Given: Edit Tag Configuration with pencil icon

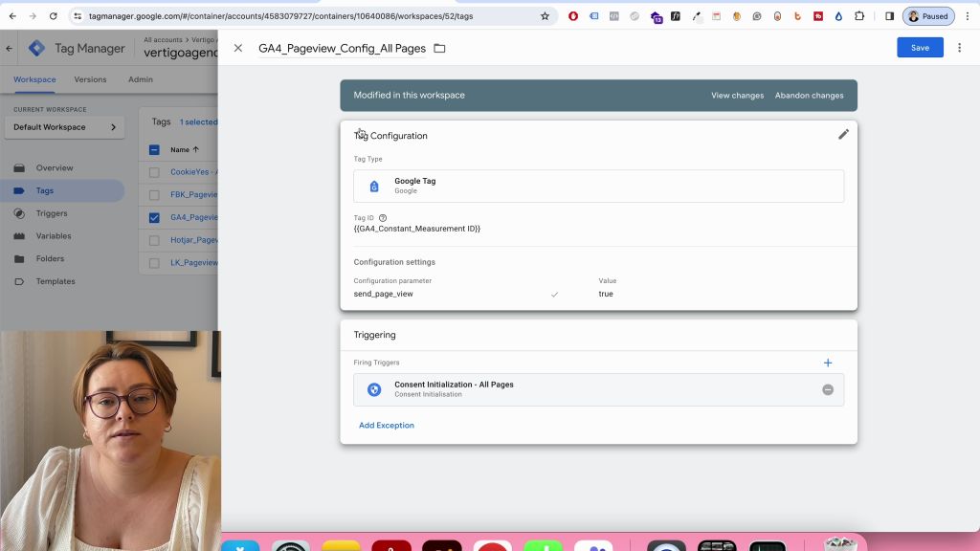Looking at the screenshot, I should (843, 134).
